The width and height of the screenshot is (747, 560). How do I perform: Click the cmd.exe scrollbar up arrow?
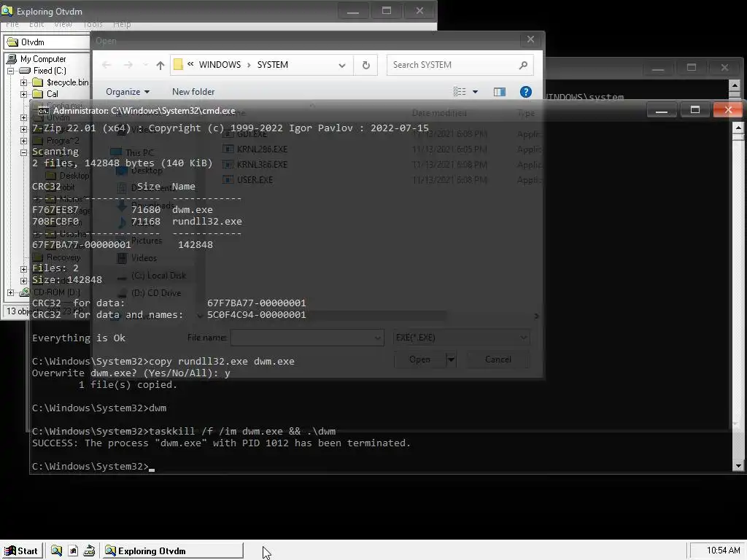738,128
